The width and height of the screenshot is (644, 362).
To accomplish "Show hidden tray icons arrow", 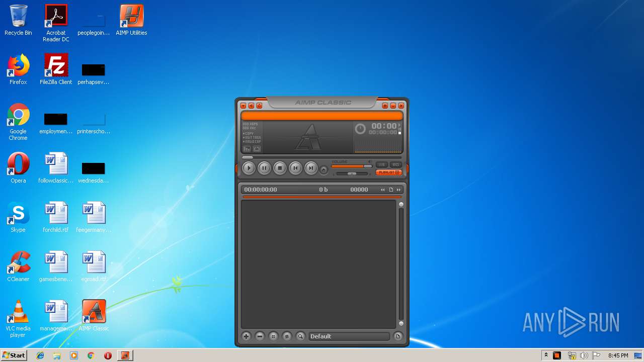I will [x=546, y=355].
